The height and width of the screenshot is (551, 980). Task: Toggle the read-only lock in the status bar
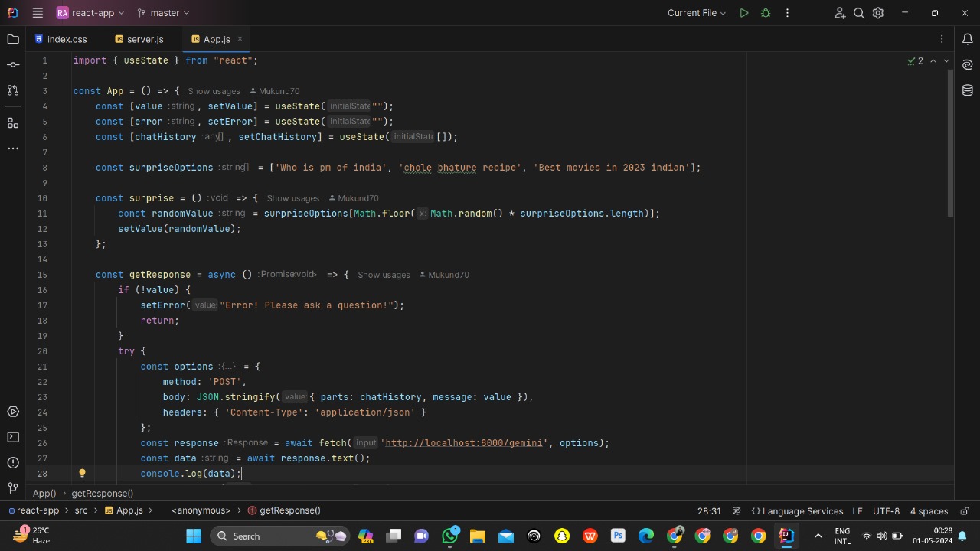965,511
